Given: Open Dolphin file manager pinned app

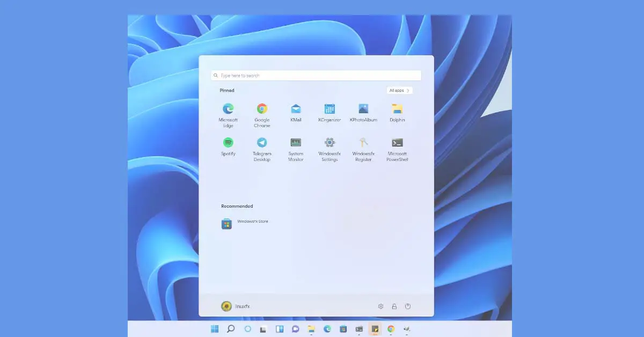Looking at the screenshot, I should coord(397,113).
